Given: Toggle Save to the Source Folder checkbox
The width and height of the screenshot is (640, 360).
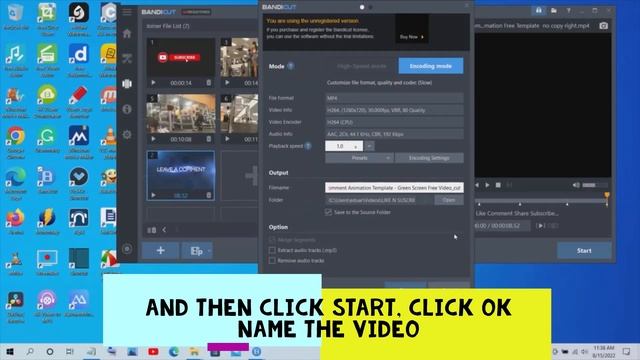Looking at the screenshot, I should click(329, 212).
